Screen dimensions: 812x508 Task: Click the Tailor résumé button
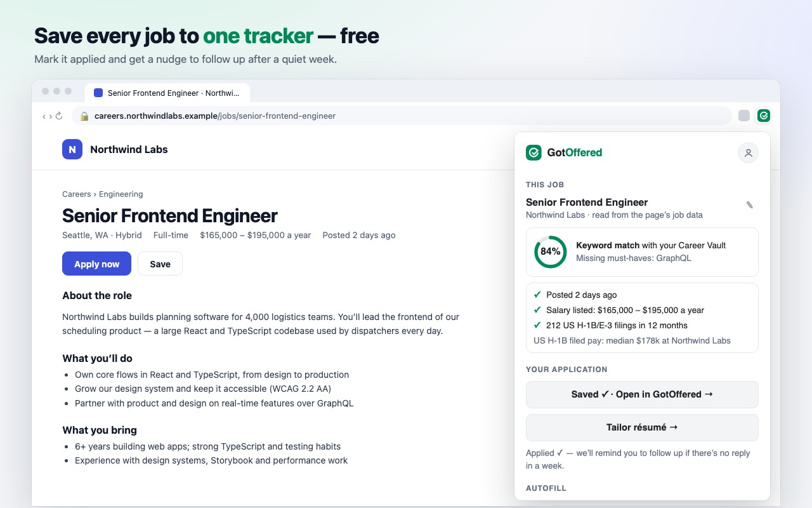coord(642,427)
